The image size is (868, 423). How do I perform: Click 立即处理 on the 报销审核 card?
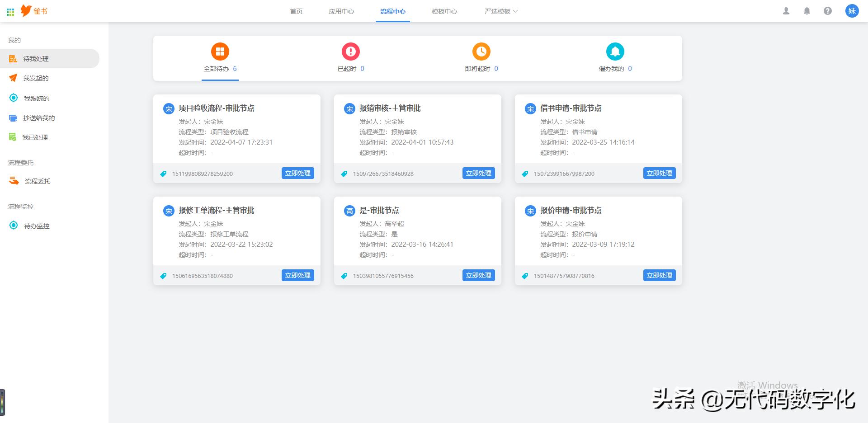click(479, 173)
